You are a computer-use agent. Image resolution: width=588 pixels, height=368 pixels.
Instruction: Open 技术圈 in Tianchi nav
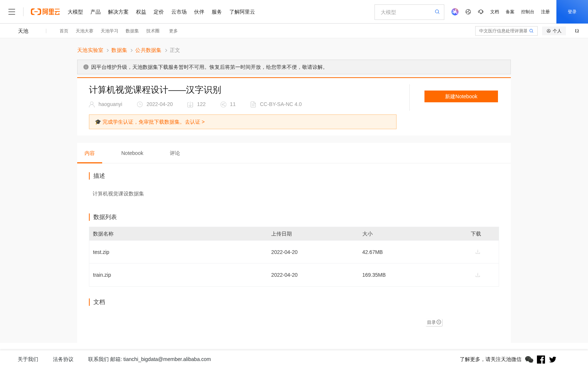point(153,31)
